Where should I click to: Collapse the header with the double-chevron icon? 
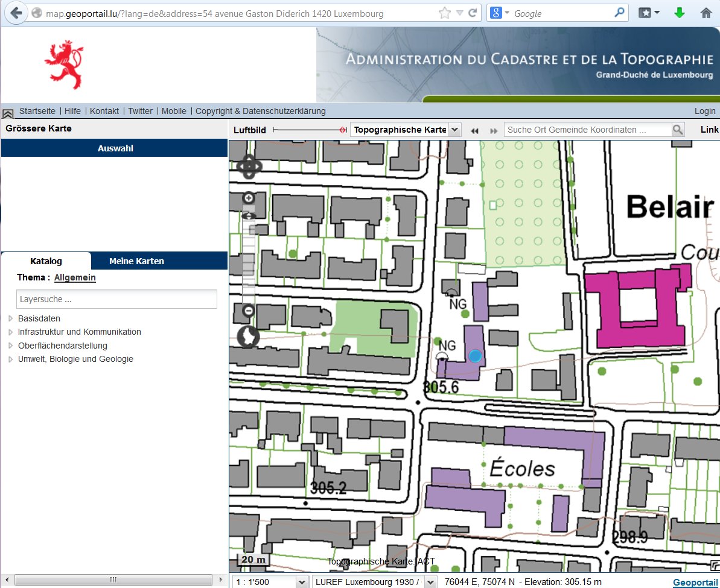(8, 113)
